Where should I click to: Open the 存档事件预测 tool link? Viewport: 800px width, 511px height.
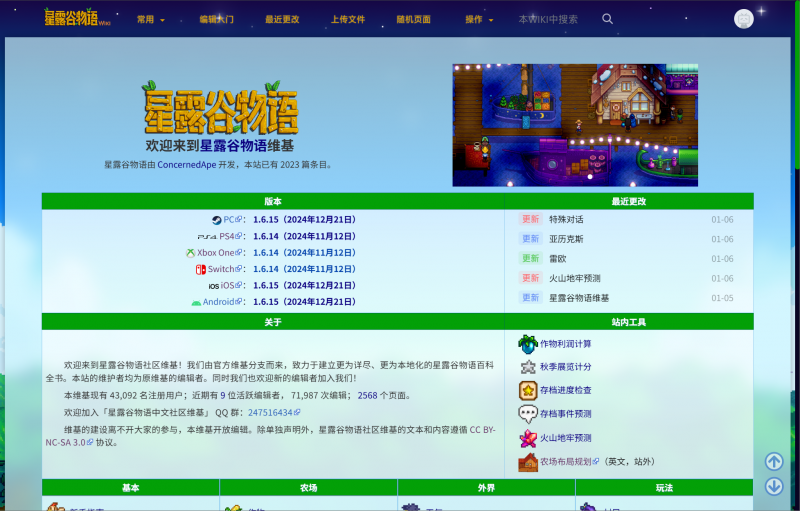pyautogui.click(x=566, y=414)
